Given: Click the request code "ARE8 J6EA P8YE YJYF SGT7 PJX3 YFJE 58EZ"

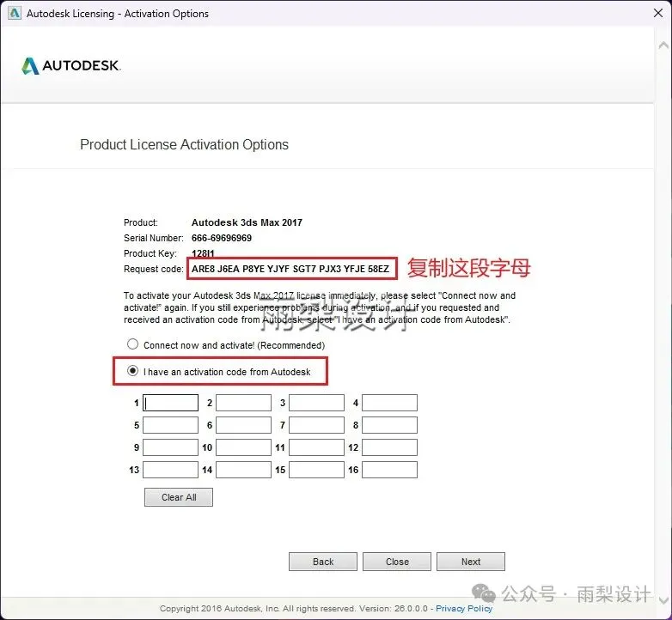Looking at the screenshot, I should (290, 269).
